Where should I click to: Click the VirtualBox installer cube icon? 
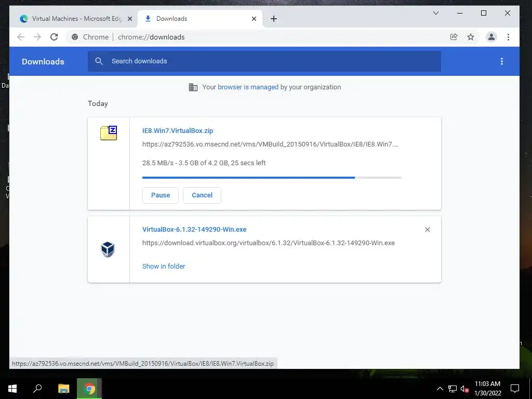[108, 249]
